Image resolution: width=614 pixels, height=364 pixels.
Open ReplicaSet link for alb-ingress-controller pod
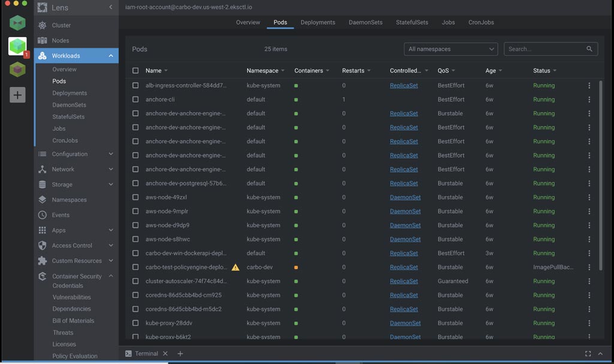(x=404, y=85)
